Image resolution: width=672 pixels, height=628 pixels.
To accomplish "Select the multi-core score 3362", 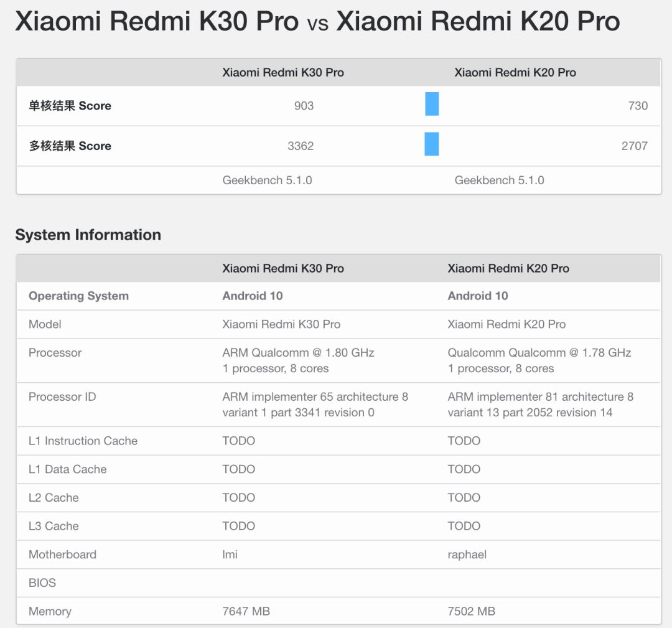I will [x=301, y=146].
